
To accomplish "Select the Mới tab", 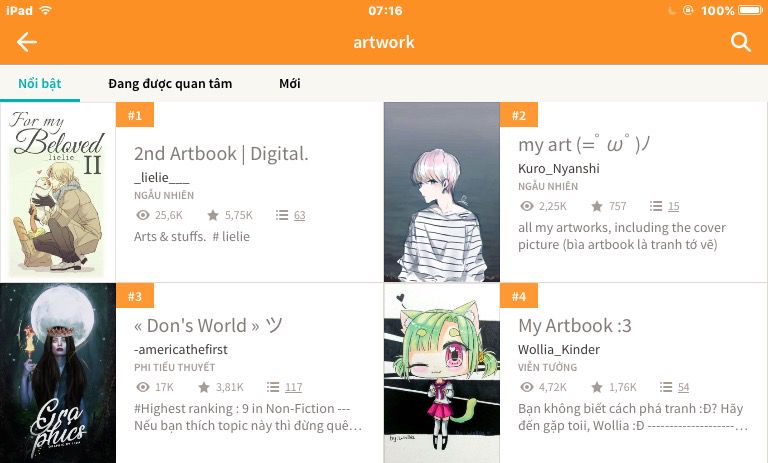I will pyautogui.click(x=289, y=83).
